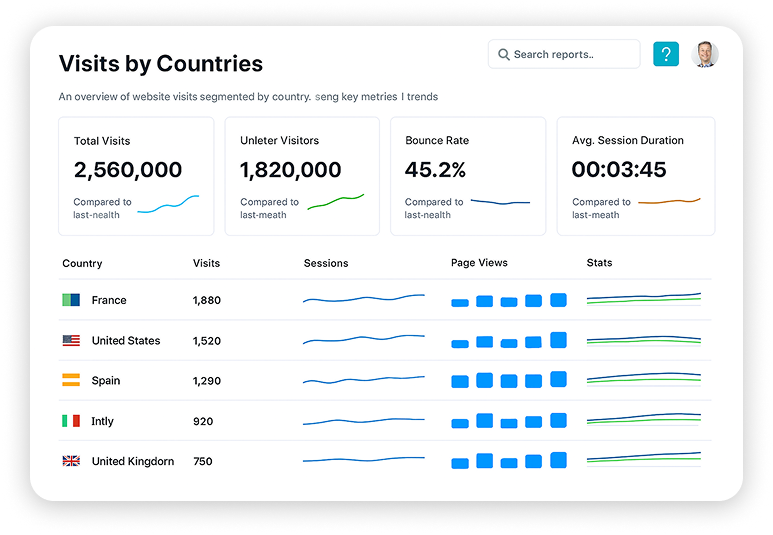Click the United States flag icon
Viewport: 773px width, 535px height.
[71, 341]
